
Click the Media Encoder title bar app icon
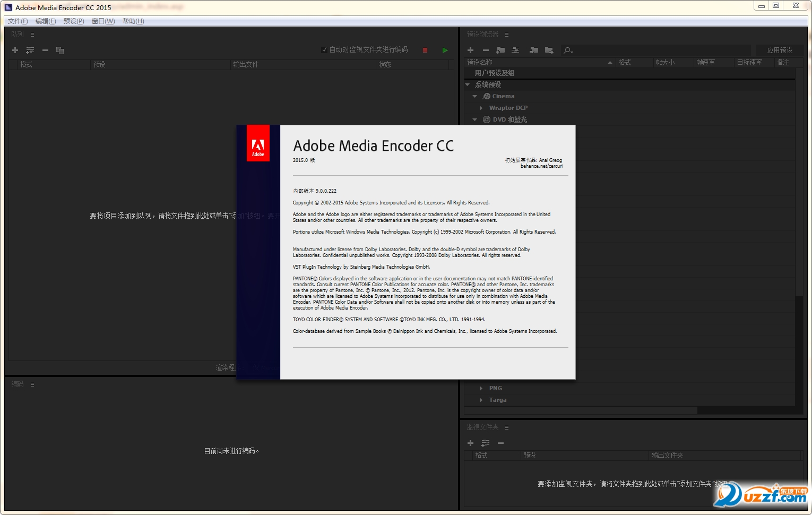tap(8, 7)
